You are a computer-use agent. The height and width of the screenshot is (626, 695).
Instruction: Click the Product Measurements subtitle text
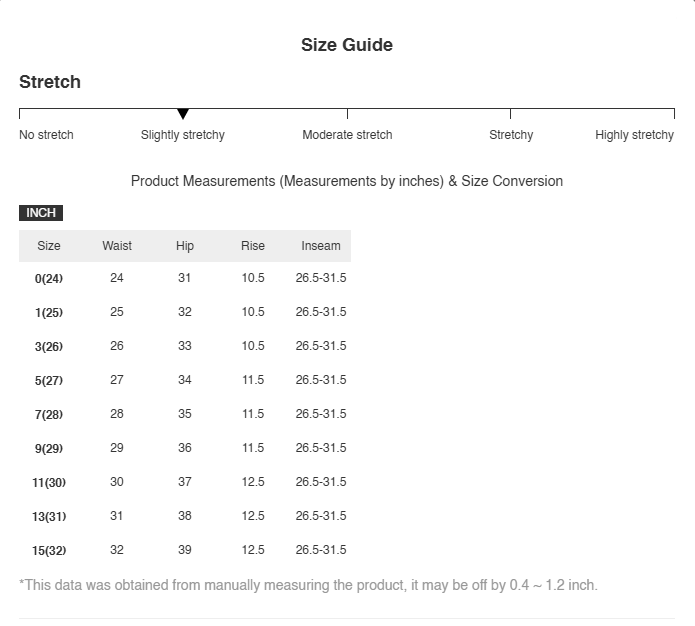[x=347, y=181]
